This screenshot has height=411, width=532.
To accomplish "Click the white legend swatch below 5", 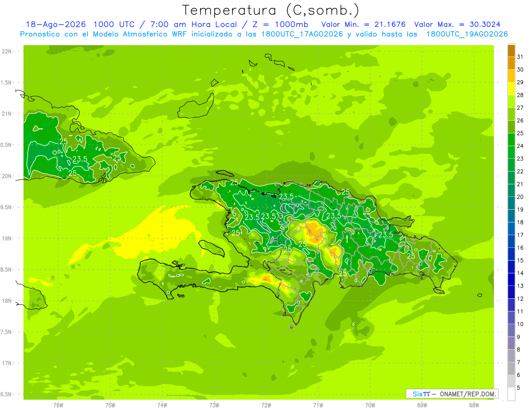I will pyautogui.click(x=511, y=394).
